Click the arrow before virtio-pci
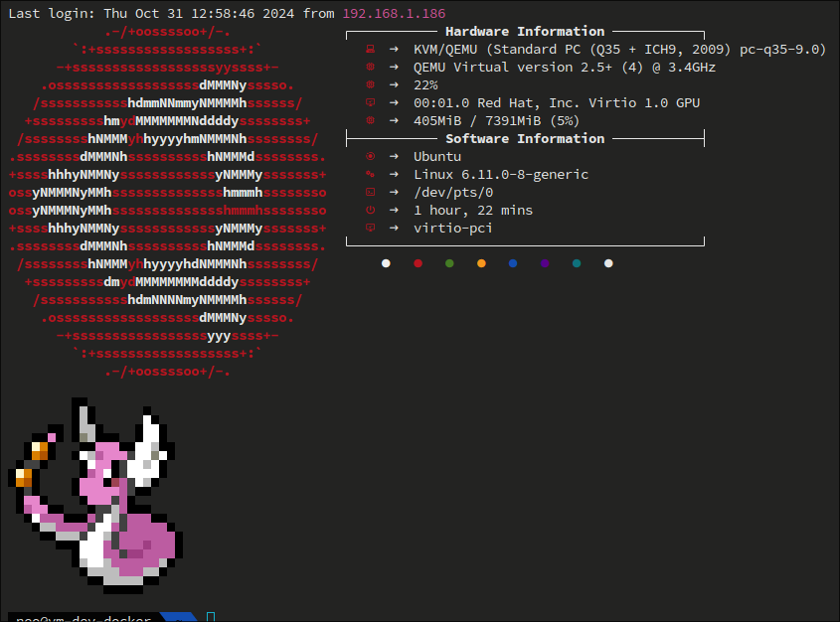The image size is (840, 622). [x=394, y=228]
